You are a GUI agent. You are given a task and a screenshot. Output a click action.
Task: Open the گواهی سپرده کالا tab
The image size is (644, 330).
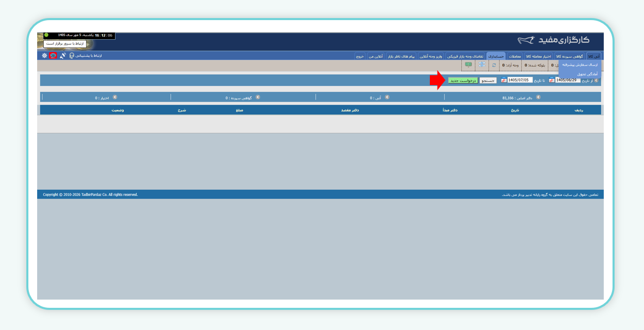point(570,56)
